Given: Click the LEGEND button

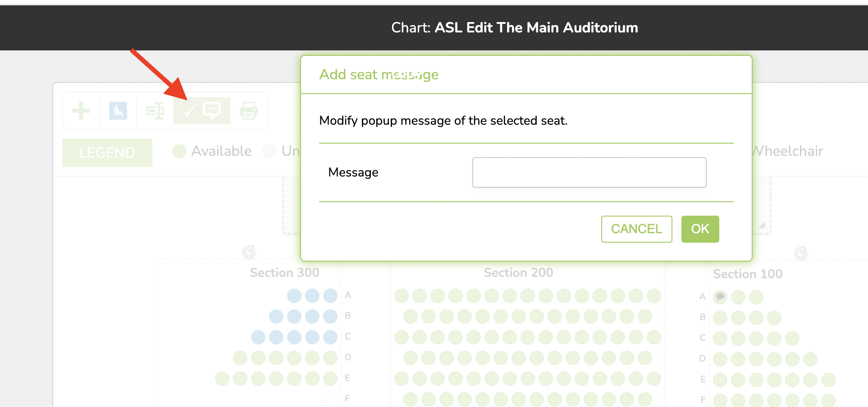Looking at the screenshot, I should point(107,153).
